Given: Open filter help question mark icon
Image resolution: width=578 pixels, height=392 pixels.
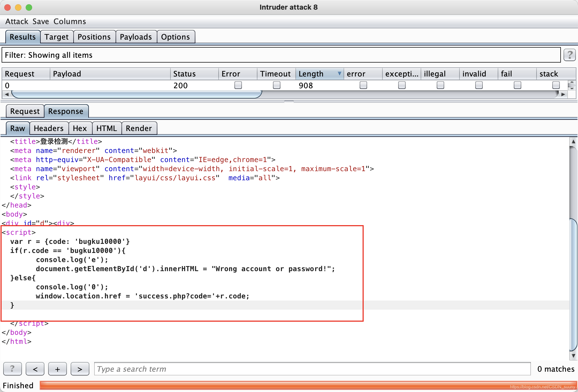Looking at the screenshot, I should click(x=570, y=55).
